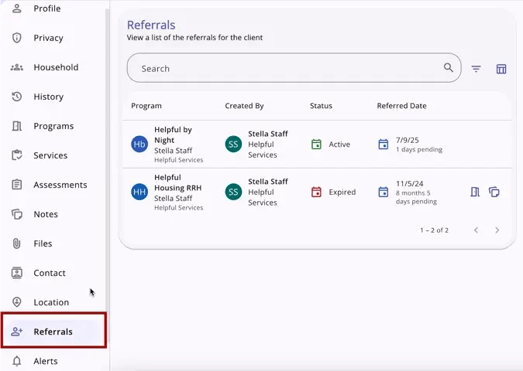Click the Active status calendar icon

(x=316, y=144)
